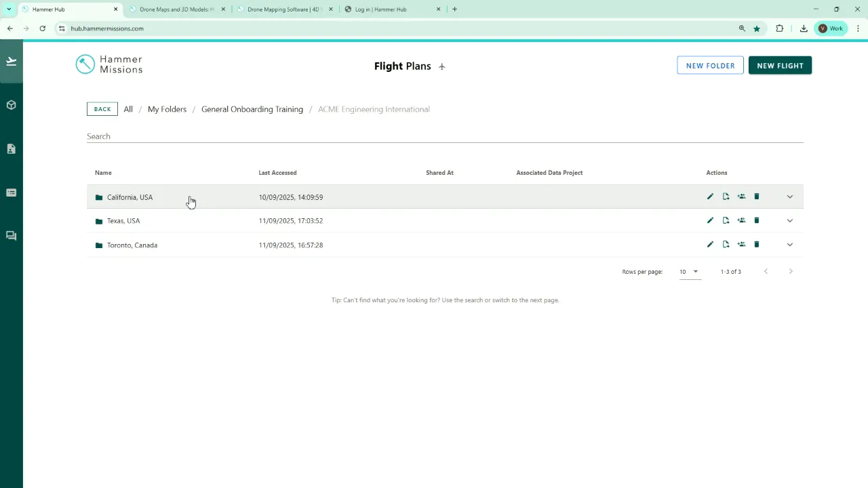Delete the California, USA folder
The image size is (868, 488).
(x=757, y=197)
